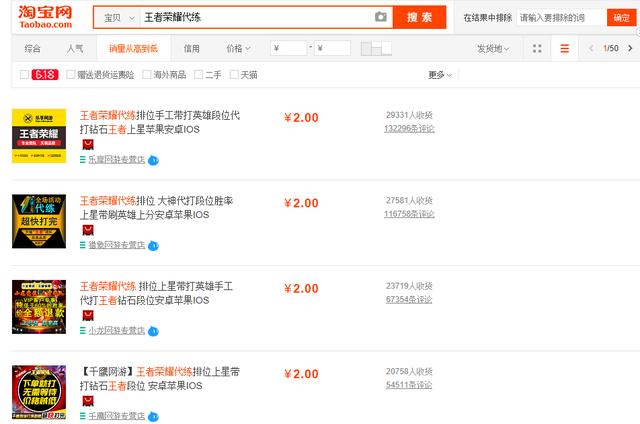Click the orange 搜索 button
Screen dimensions: 640x424
click(419, 17)
